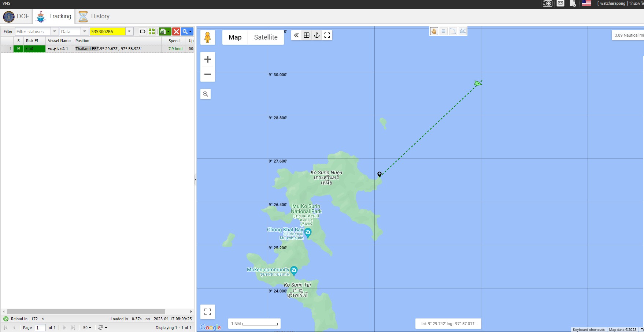The height and width of the screenshot is (332, 644).
Task: Click the red X clear filter button
Action: 176,31
